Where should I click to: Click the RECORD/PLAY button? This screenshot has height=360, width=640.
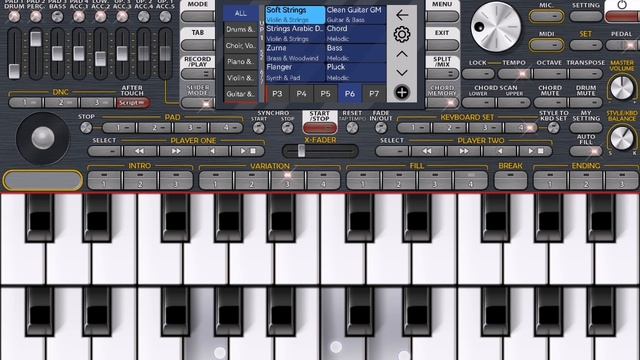tap(198, 74)
